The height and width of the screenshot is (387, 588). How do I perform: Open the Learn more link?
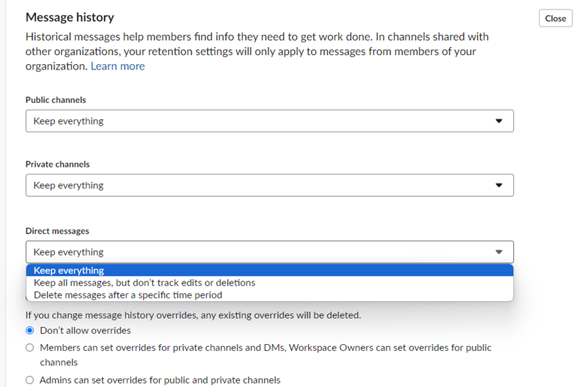coord(118,66)
